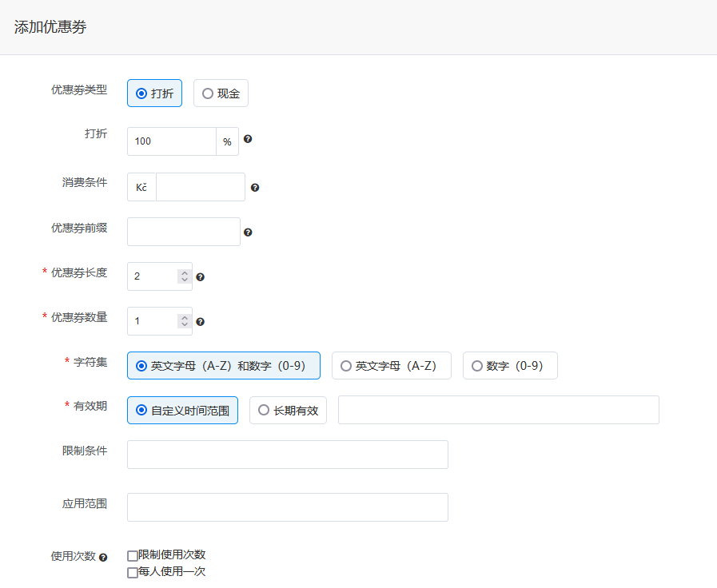This screenshot has height=588, width=717.
Task: Check the 每人使用一次 option
Action: click(131, 572)
